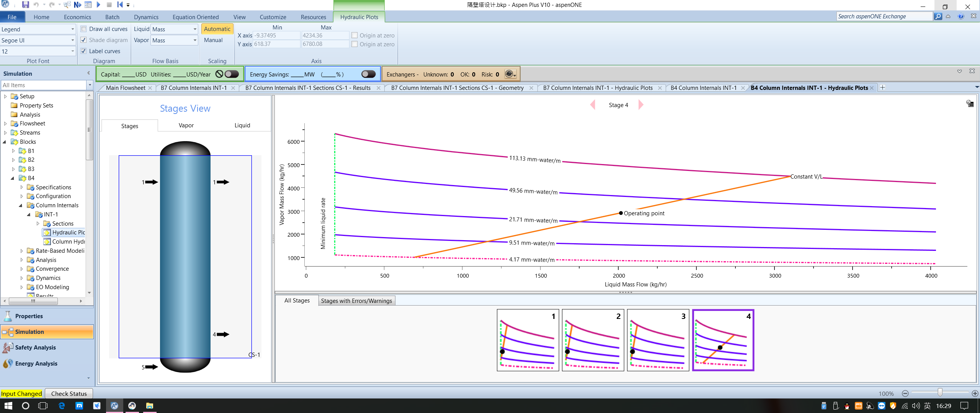Open the Equation Oriented ribbon tab
Viewport: 980px width, 413px height.
(x=195, y=17)
